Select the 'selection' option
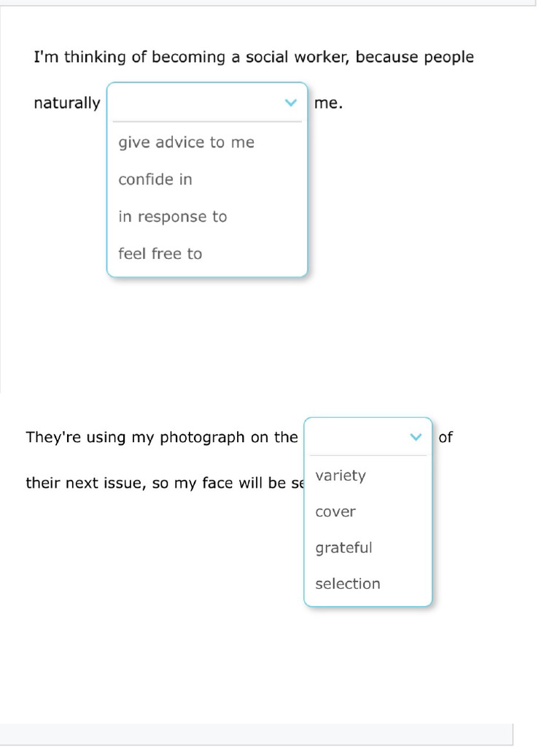This screenshot has height=747, width=560. (x=348, y=584)
